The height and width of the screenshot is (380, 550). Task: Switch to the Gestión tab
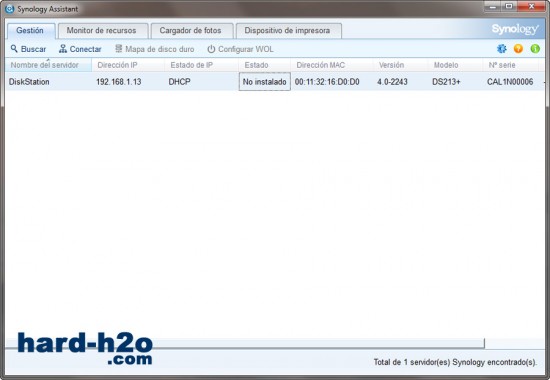31,31
